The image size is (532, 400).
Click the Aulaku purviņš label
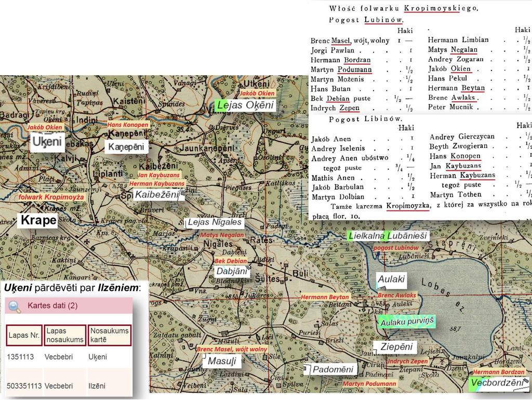[407, 322]
